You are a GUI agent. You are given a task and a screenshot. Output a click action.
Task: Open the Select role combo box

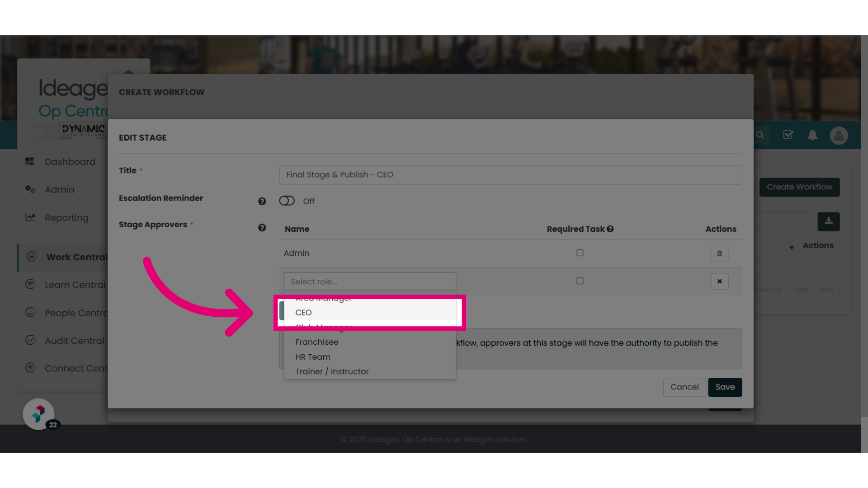tap(369, 282)
